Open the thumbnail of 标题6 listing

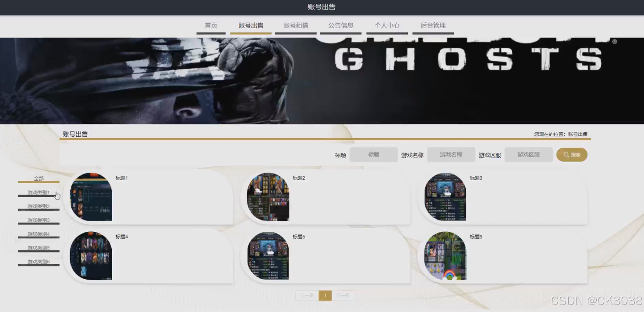[x=446, y=256]
